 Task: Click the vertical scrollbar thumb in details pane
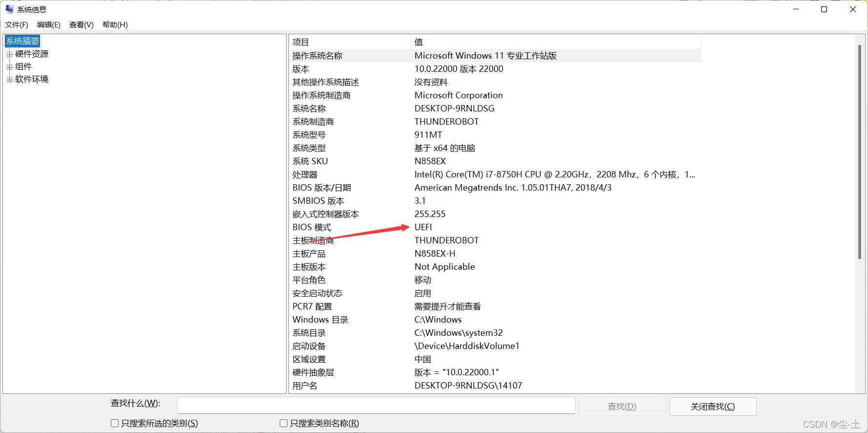tap(860, 152)
